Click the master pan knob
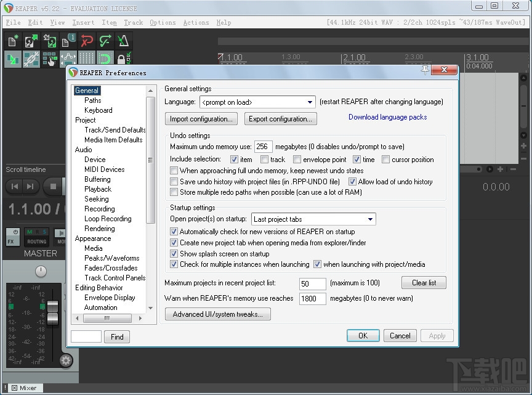The width and height of the screenshot is (532, 395). [x=41, y=271]
